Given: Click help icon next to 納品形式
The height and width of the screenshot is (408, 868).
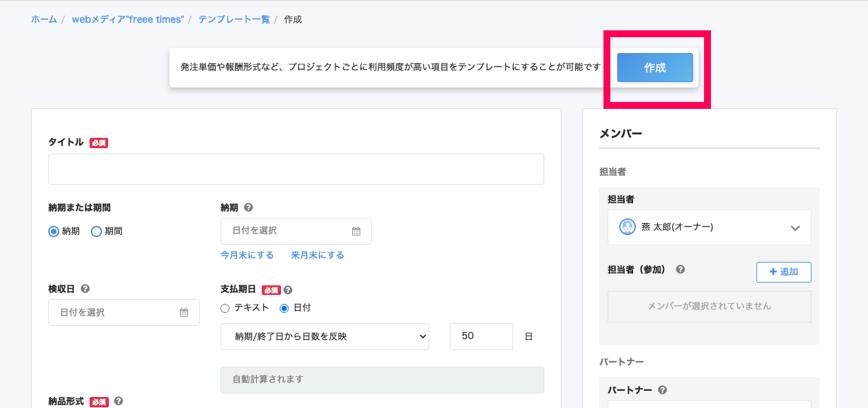Looking at the screenshot, I should [x=118, y=401].
